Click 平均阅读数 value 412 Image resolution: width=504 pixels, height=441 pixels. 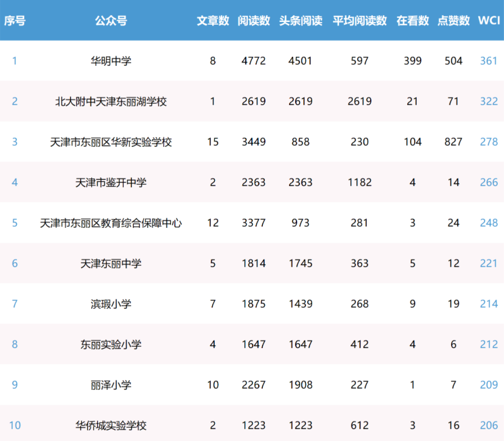tap(359, 344)
